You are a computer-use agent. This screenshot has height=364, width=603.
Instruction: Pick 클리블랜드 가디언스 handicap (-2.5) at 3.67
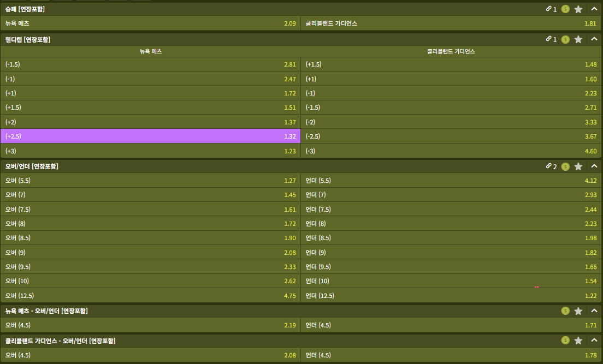451,136
